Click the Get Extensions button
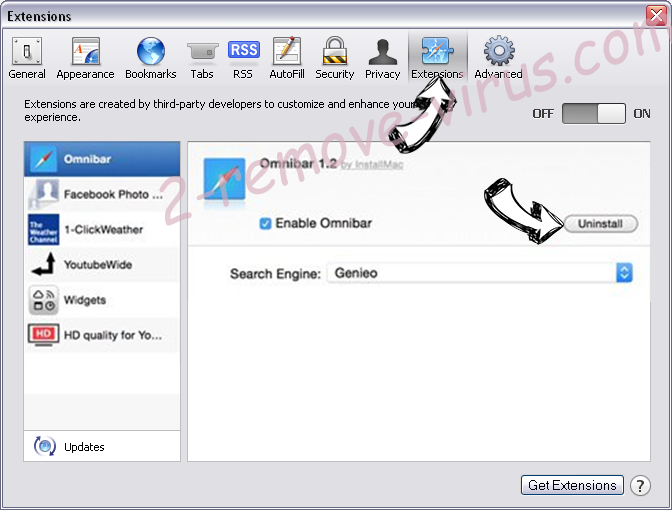Image resolution: width=672 pixels, height=510 pixels. point(572,485)
